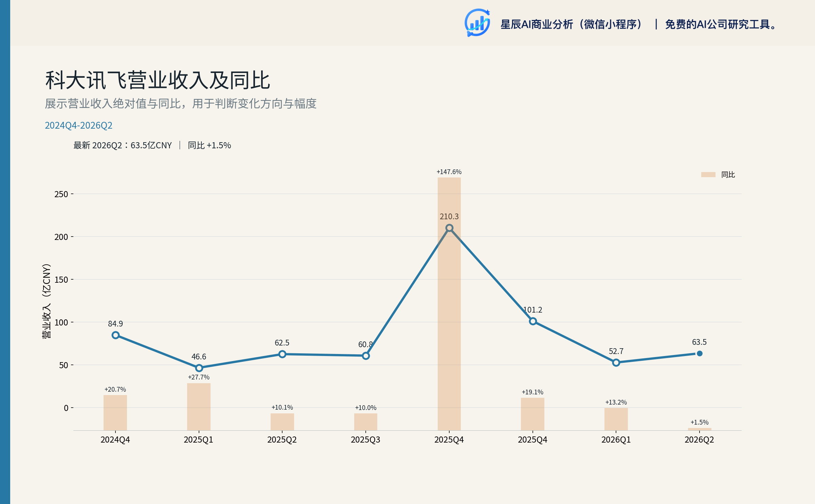Click the filled 63.5 data point marker

click(700, 353)
